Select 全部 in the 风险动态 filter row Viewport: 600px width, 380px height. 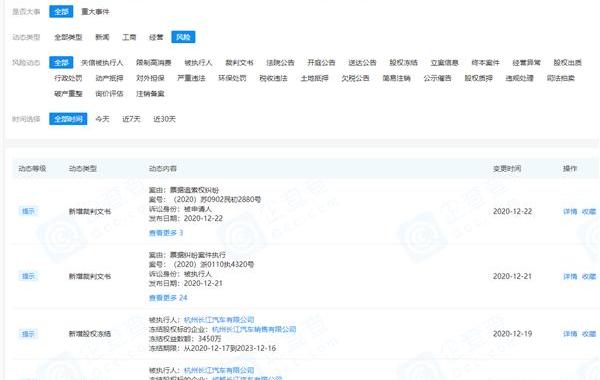(x=61, y=62)
